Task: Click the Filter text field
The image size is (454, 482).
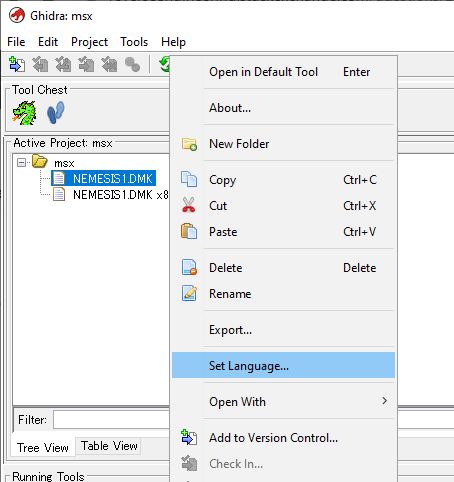Action: pyautogui.click(x=111, y=420)
